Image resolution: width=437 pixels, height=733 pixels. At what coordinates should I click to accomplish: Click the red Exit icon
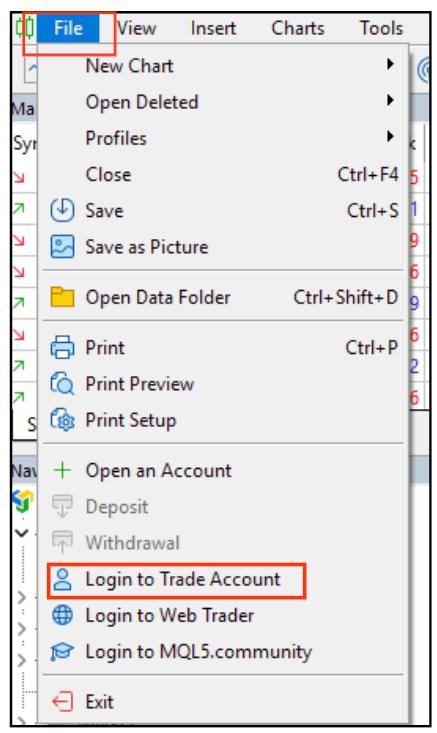click(62, 702)
